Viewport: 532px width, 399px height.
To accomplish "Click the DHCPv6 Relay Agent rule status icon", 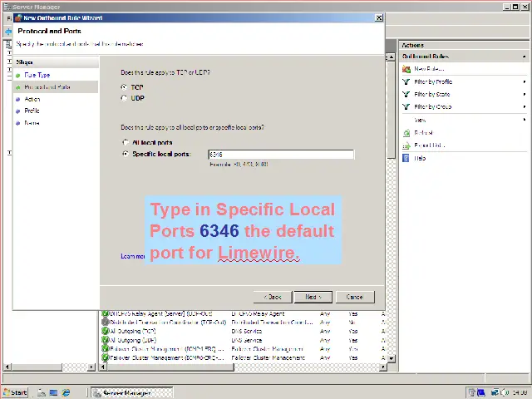I will [x=106, y=313].
